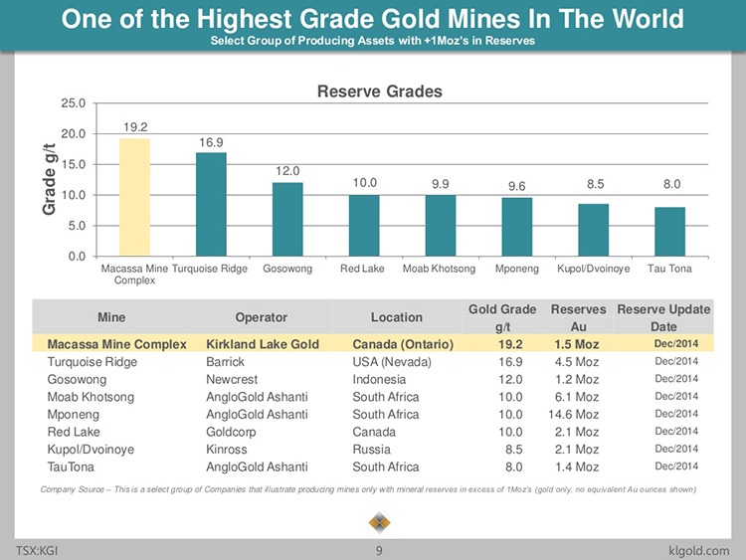The width and height of the screenshot is (746, 560).
Task: Click the Operator column header
Action: pyautogui.click(x=262, y=317)
